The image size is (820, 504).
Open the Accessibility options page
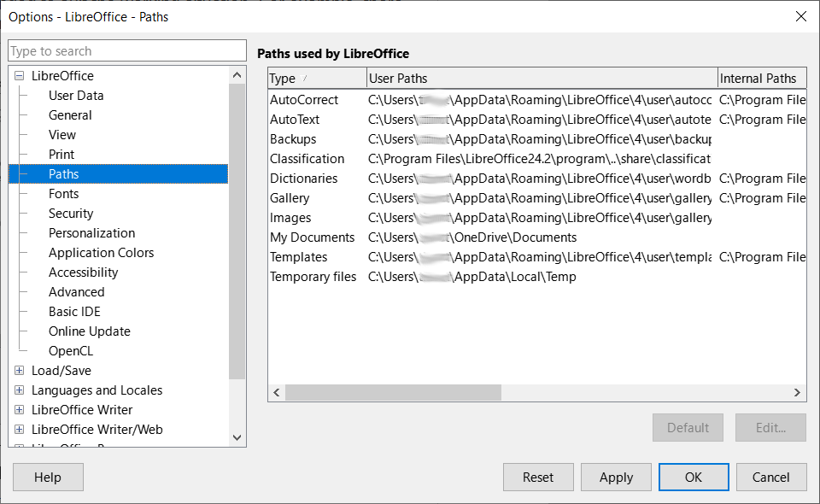[83, 272]
